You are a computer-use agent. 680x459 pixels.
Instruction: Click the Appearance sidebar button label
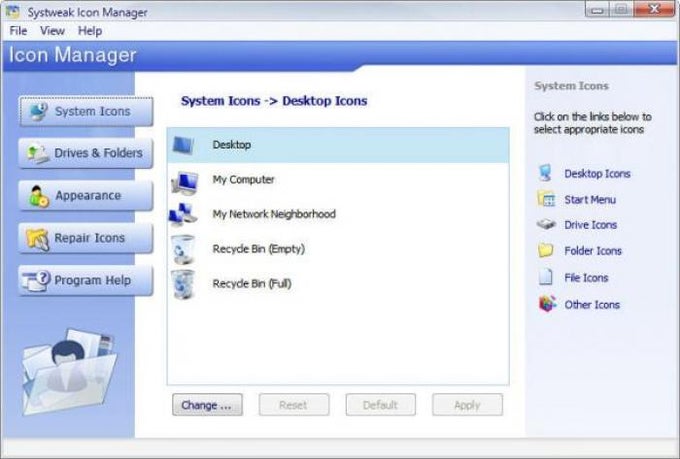pyautogui.click(x=88, y=196)
